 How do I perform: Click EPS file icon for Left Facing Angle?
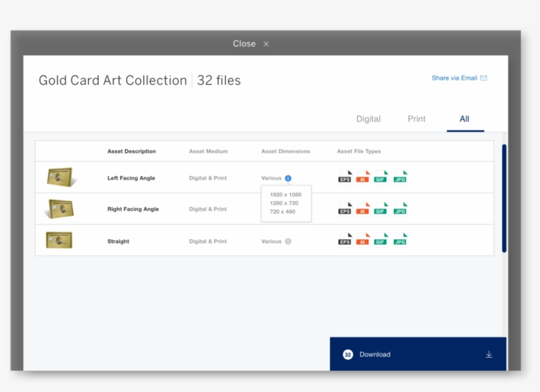(345, 177)
